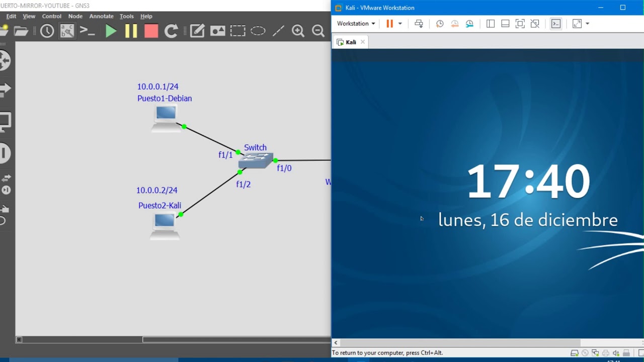Stop all nodes with red square button

point(151,31)
